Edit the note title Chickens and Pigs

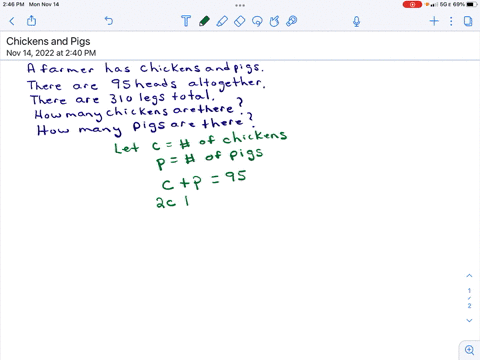[48, 41]
